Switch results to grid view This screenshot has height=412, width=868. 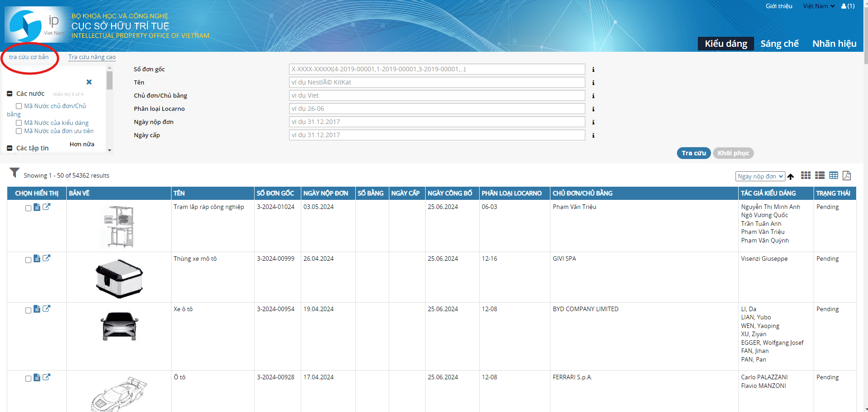(805, 176)
